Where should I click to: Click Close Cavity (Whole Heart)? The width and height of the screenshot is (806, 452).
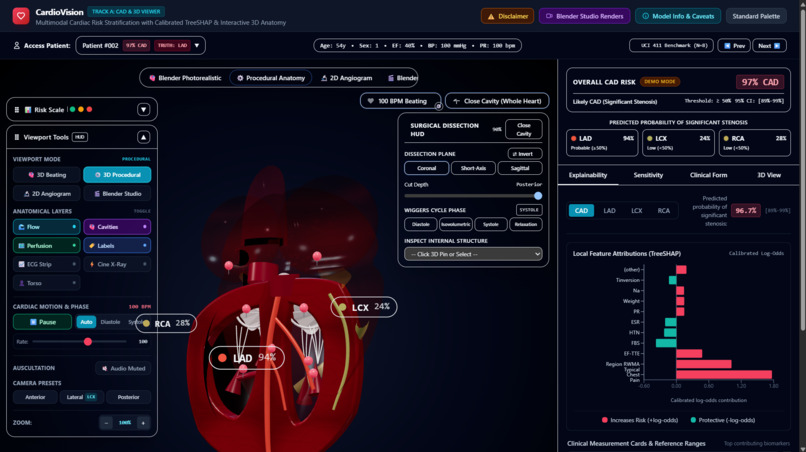click(x=497, y=101)
